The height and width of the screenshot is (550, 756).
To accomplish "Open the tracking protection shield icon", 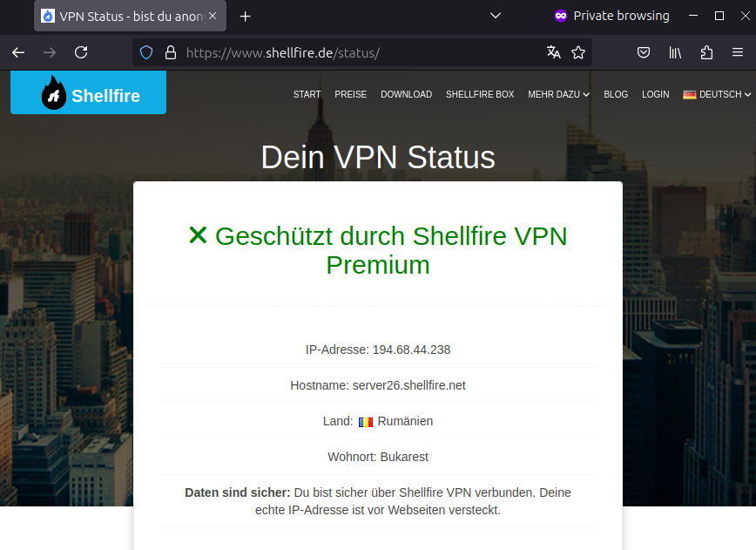I will pyautogui.click(x=146, y=52).
